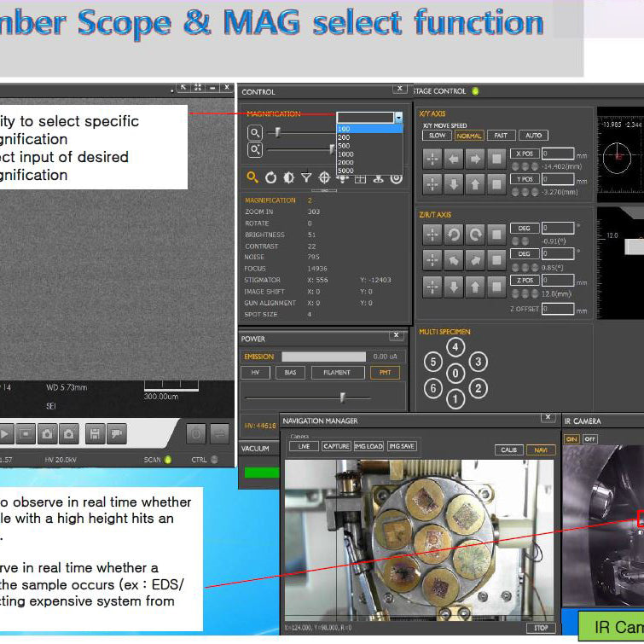Viewport: 644px width, 644px height.
Task: Choose 1000 from magnification list
Action: 369,154
